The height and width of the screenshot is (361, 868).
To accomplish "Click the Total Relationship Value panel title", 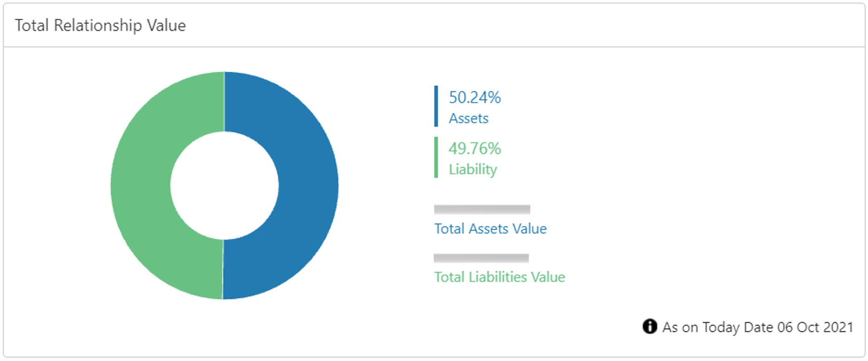I will coord(100,25).
